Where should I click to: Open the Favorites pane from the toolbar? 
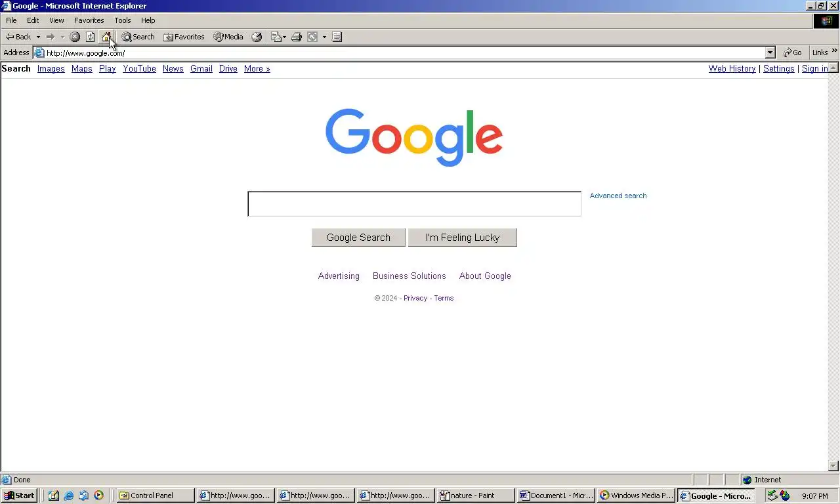(x=184, y=37)
